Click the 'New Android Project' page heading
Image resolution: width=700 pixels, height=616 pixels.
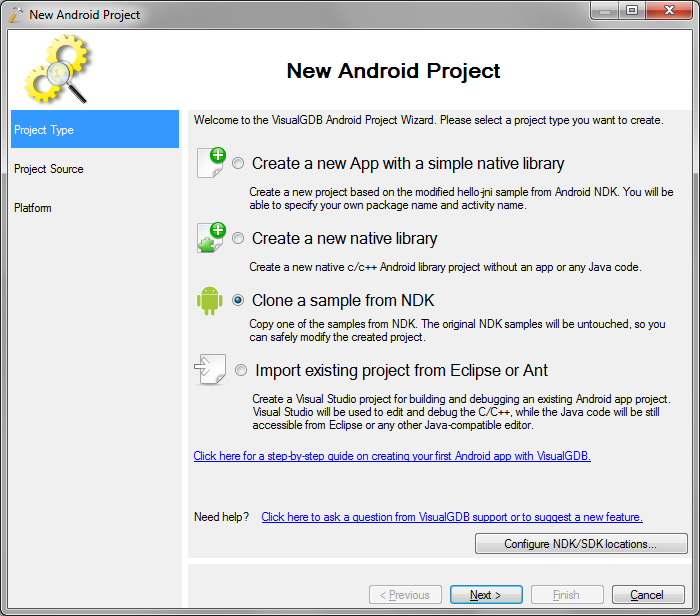[x=393, y=71]
